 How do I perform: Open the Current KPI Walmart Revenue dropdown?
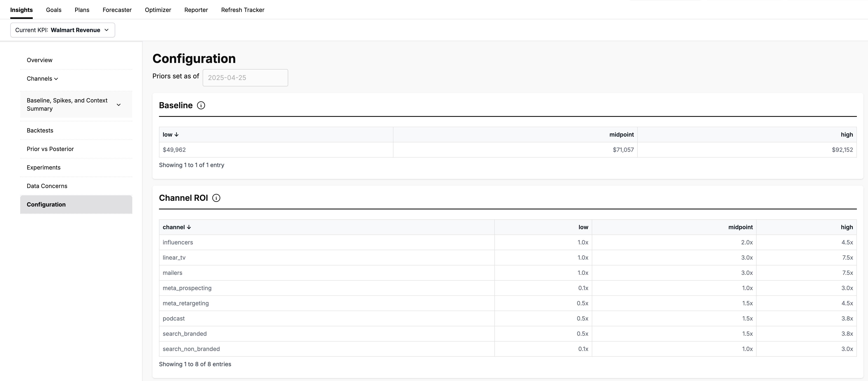pyautogui.click(x=63, y=30)
